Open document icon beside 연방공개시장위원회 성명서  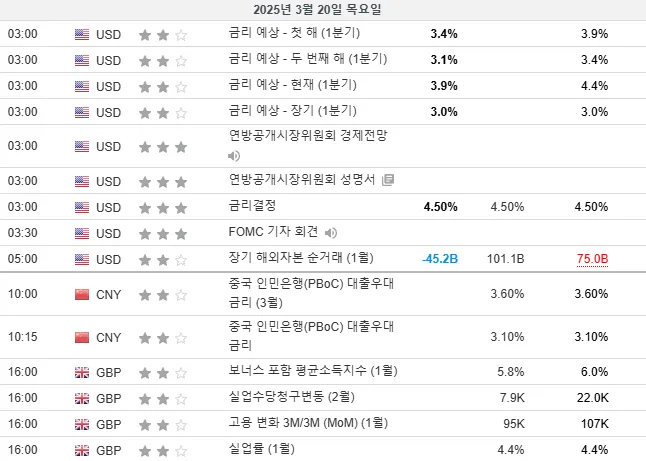388,180
